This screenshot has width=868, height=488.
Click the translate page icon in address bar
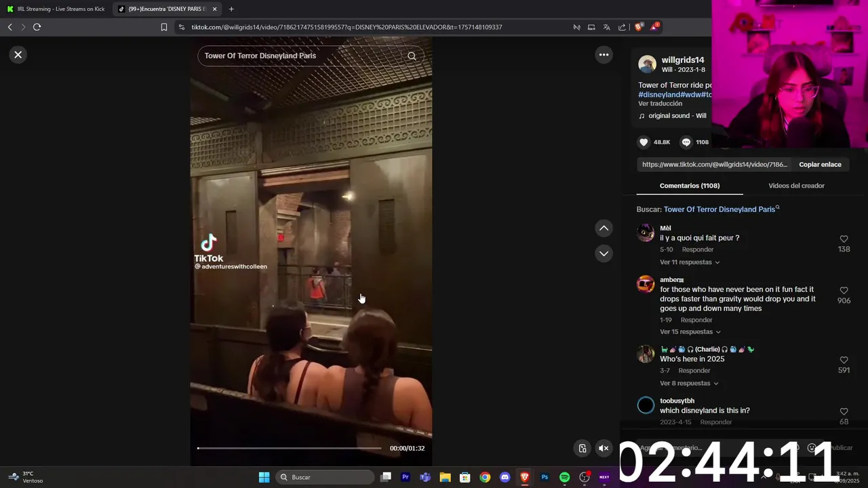click(x=607, y=27)
